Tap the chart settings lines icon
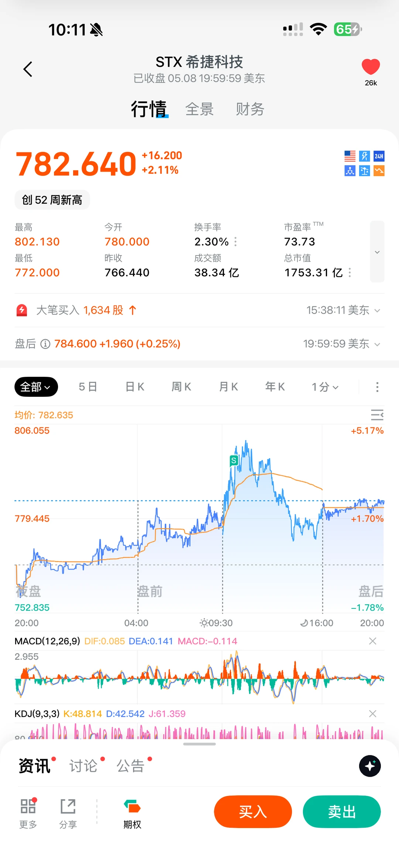 [x=377, y=415]
